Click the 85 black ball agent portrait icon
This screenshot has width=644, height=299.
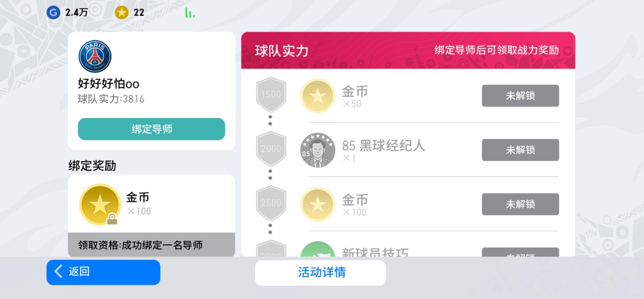click(317, 150)
